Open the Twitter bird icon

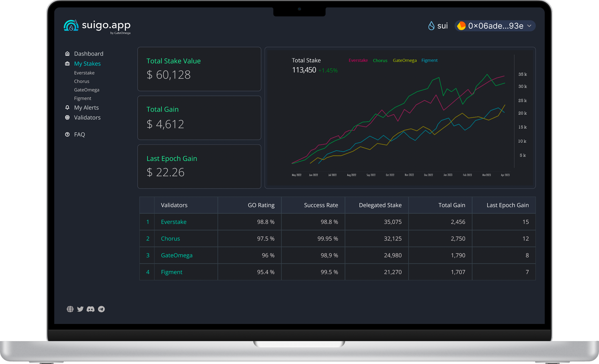(80, 309)
